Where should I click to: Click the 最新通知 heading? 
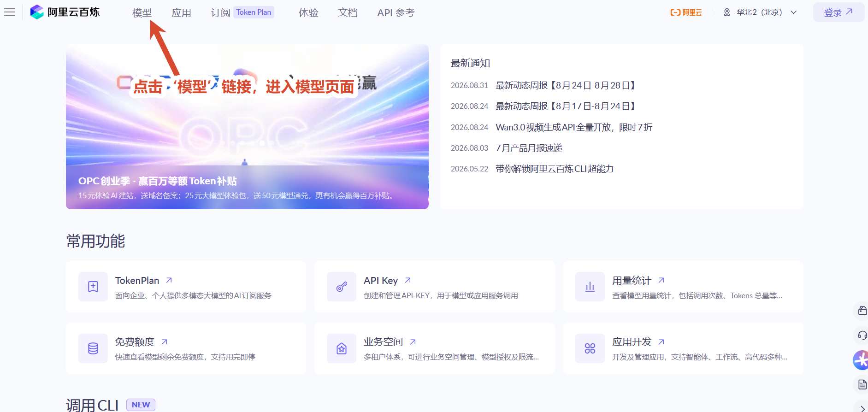click(470, 63)
